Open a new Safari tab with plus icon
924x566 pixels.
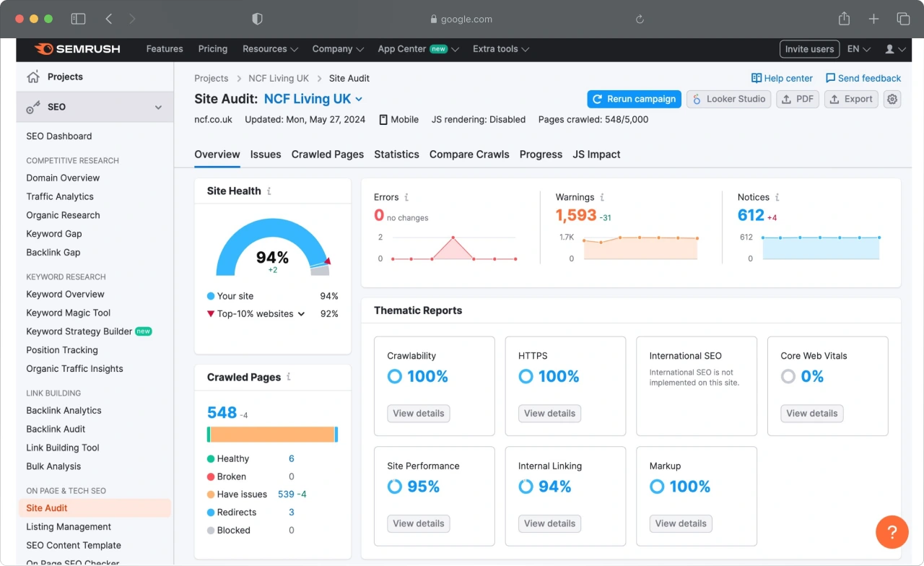click(x=873, y=19)
